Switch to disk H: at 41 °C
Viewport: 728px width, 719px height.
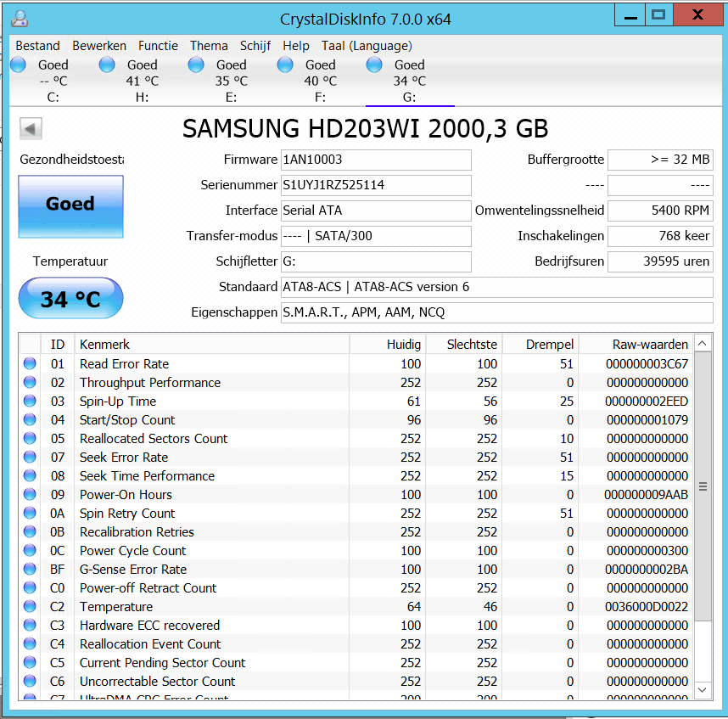coord(142,81)
